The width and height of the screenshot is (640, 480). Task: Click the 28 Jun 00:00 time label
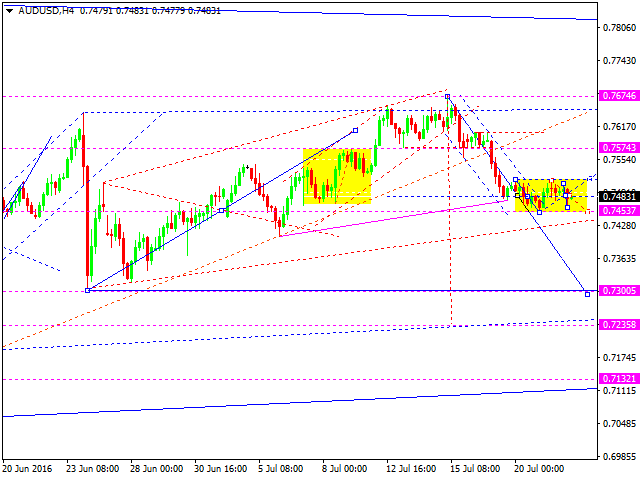click(157, 469)
